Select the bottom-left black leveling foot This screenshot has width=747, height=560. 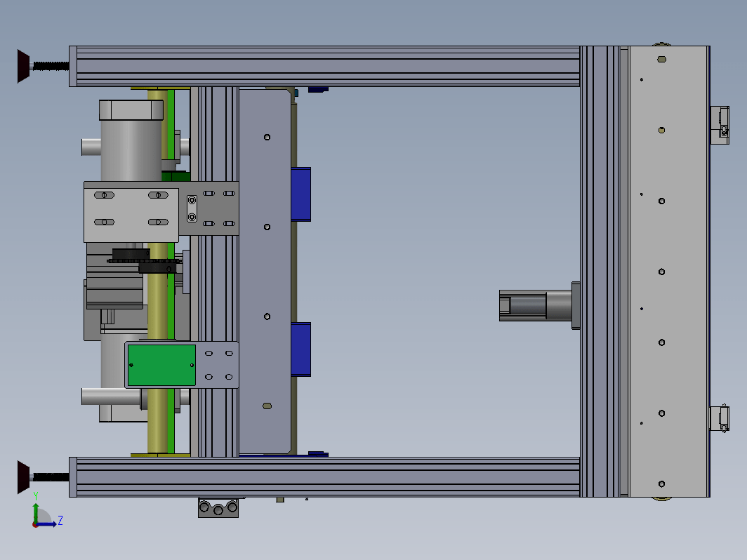pyautogui.click(x=24, y=477)
